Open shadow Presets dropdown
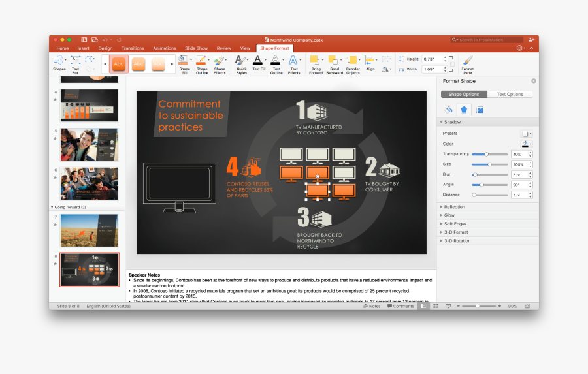The height and width of the screenshot is (374, 588). point(527,134)
